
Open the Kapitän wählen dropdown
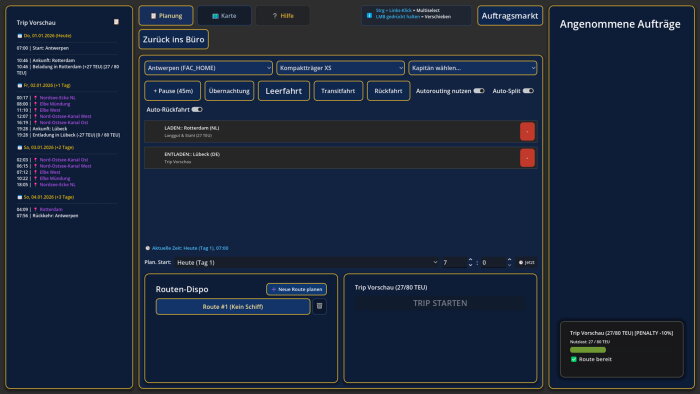pyautogui.click(x=473, y=68)
